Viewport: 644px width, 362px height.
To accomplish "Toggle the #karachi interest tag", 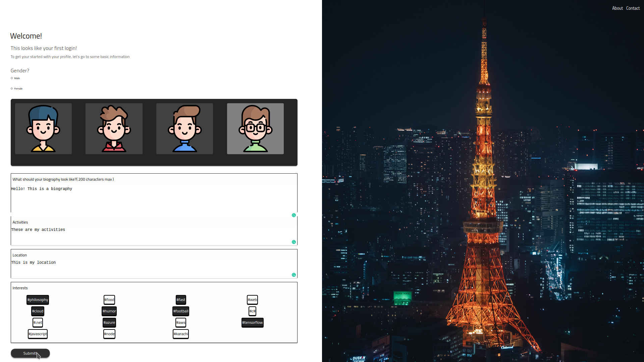I will pos(181,334).
